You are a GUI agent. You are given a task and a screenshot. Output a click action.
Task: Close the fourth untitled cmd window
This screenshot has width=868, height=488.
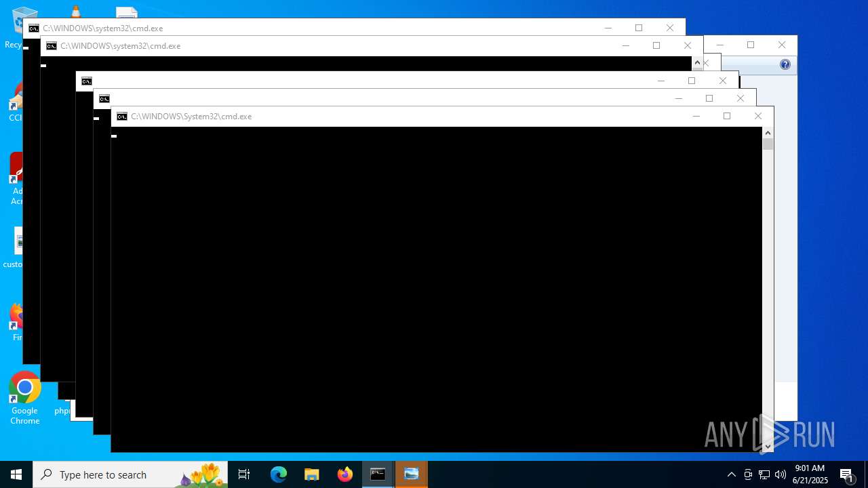(x=741, y=98)
